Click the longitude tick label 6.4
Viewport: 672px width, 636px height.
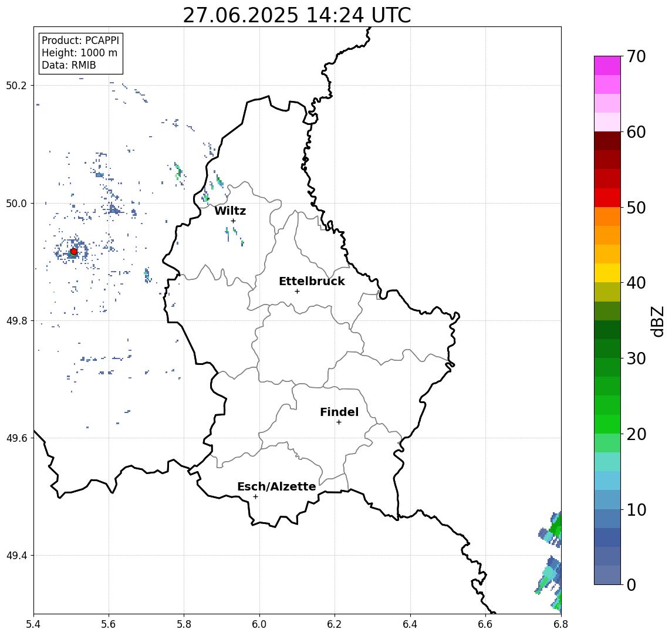tap(410, 624)
